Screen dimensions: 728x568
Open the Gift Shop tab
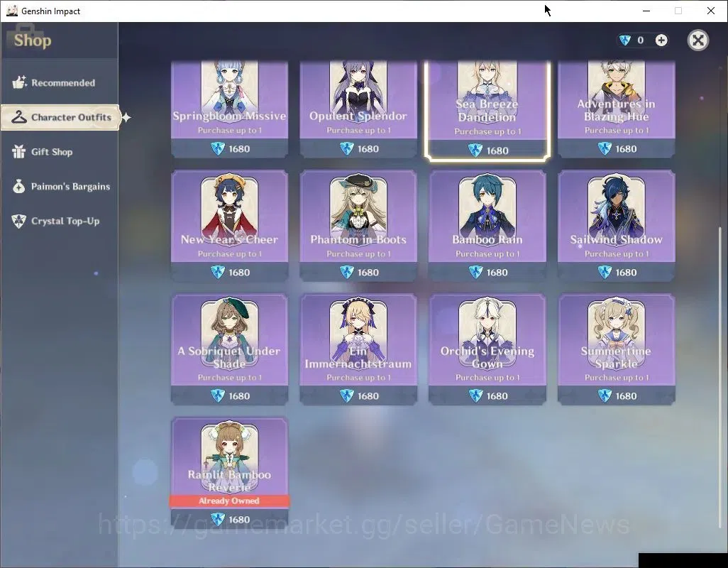coord(60,152)
